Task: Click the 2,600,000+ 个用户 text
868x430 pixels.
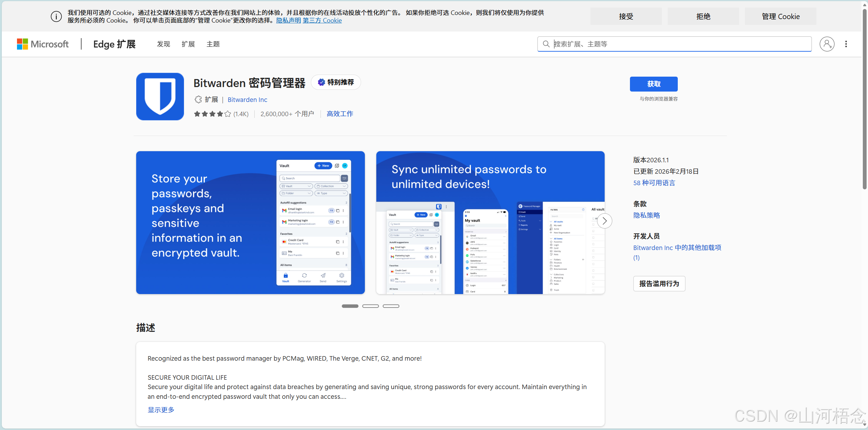Action: (x=287, y=114)
